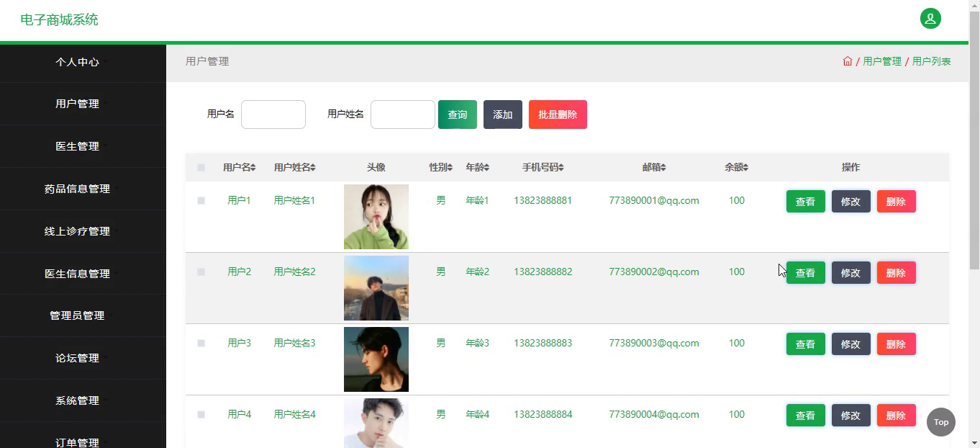The image size is (980, 448).
Task: Open 用户4 avatar photo thumbnail
Action: coord(376,424)
